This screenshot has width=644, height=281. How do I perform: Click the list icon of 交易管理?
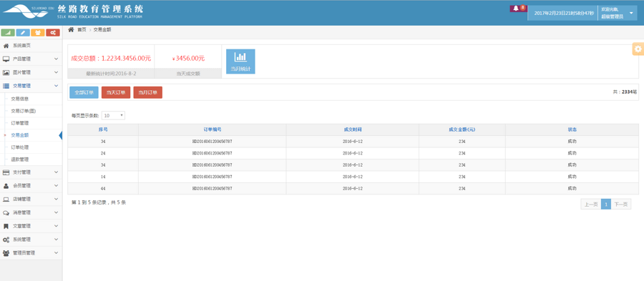[6, 86]
